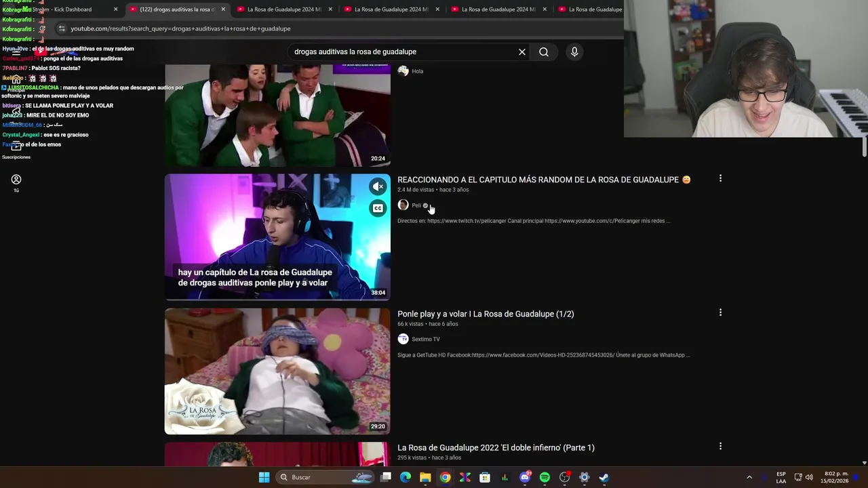Play the blindfolded girl thumbnail 29:20
Screen dimensions: 868x488
coord(277,371)
